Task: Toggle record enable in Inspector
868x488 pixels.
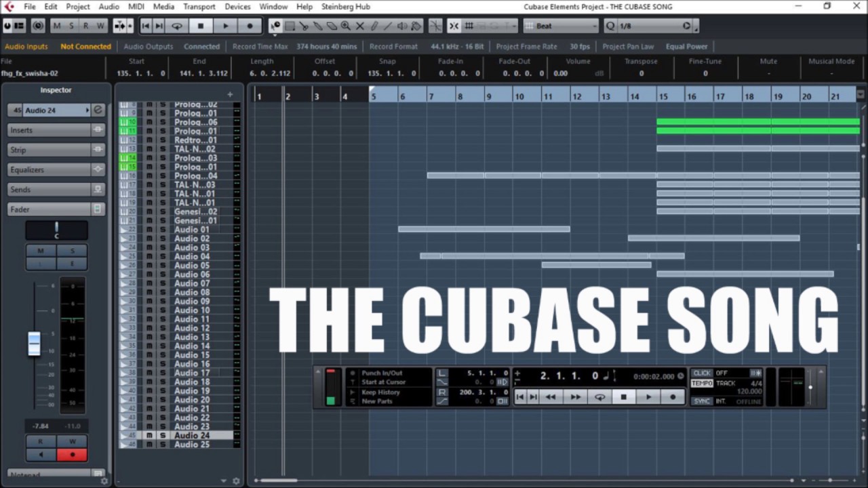Action: 71,455
